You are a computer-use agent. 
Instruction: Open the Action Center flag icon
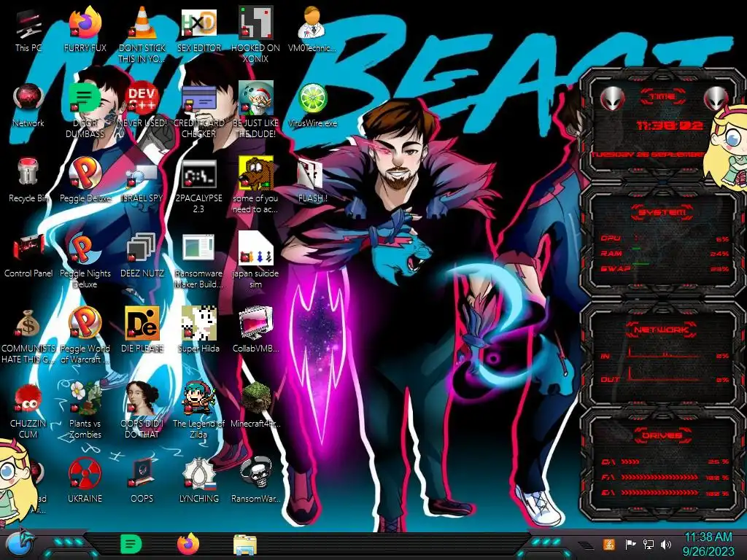coord(630,544)
